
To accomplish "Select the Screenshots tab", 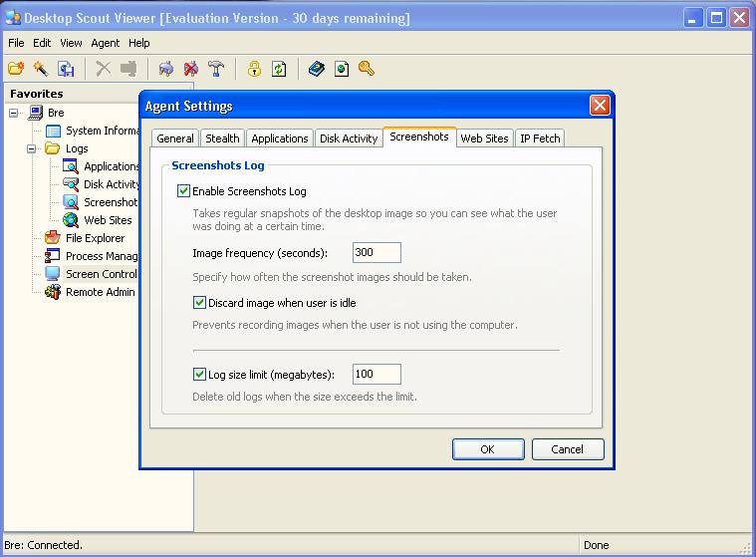I will point(419,137).
